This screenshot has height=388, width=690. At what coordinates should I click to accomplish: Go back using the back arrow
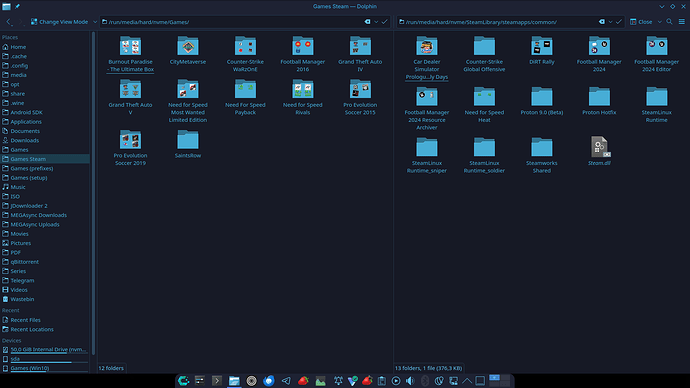[x=9, y=22]
